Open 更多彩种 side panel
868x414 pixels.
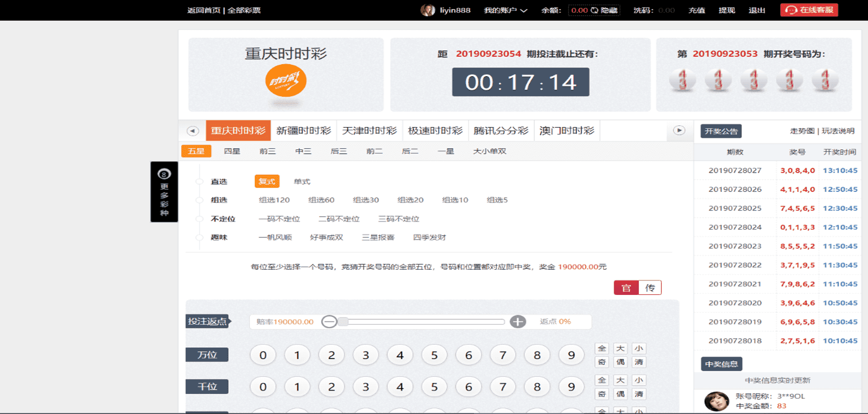click(164, 192)
